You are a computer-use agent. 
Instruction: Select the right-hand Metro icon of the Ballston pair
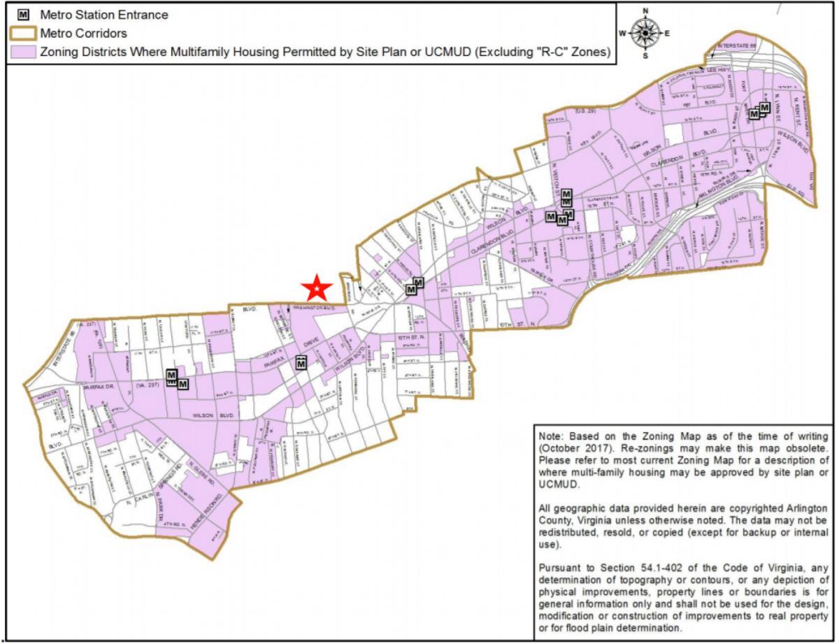182,384
